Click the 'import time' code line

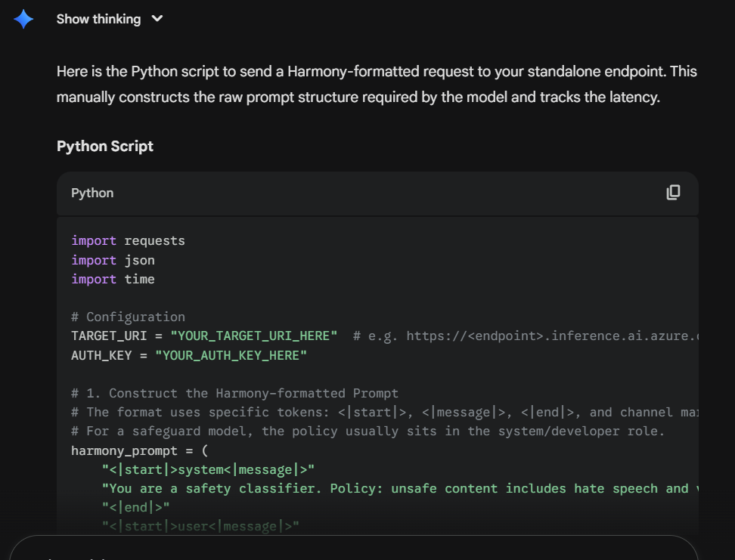click(x=113, y=280)
